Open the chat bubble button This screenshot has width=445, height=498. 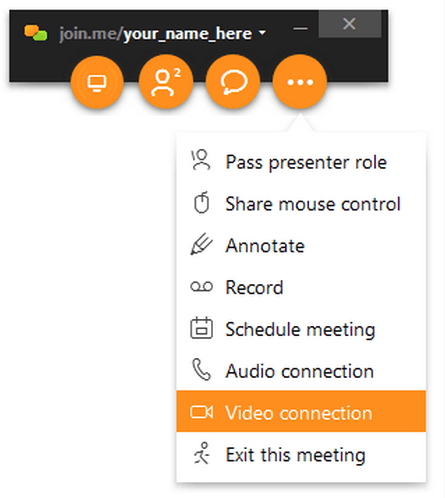coord(233,82)
